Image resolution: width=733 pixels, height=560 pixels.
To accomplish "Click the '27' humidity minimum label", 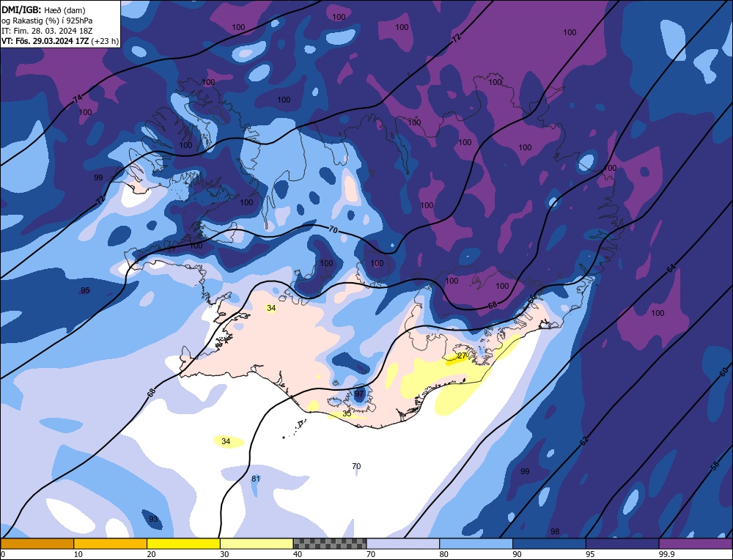I will pos(462,355).
